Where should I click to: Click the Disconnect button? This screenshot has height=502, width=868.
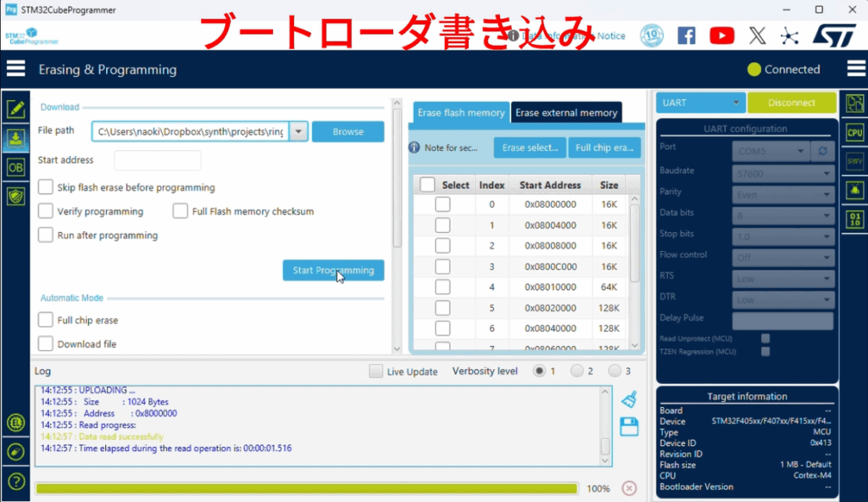[x=791, y=103]
